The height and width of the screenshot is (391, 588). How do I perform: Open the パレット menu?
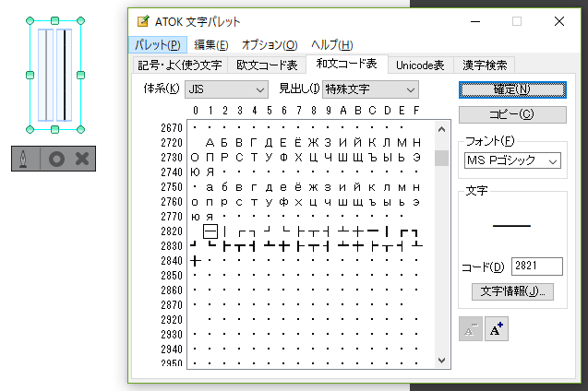coord(158,44)
